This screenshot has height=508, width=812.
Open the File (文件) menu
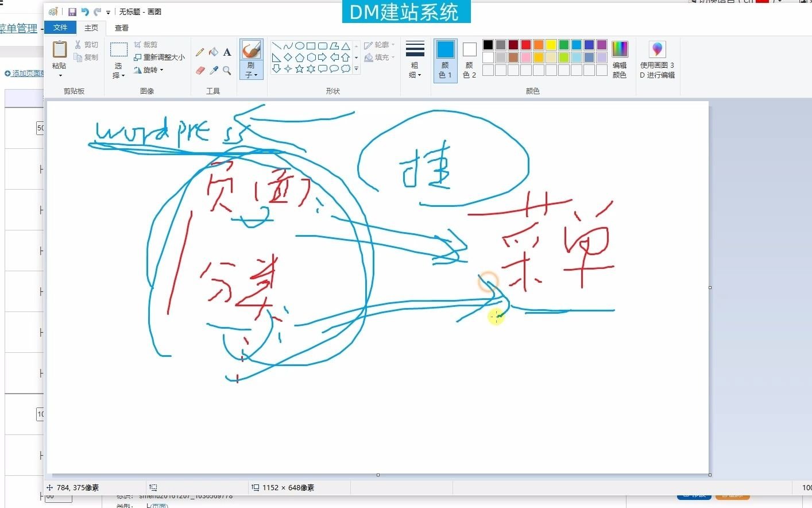[60, 28]
